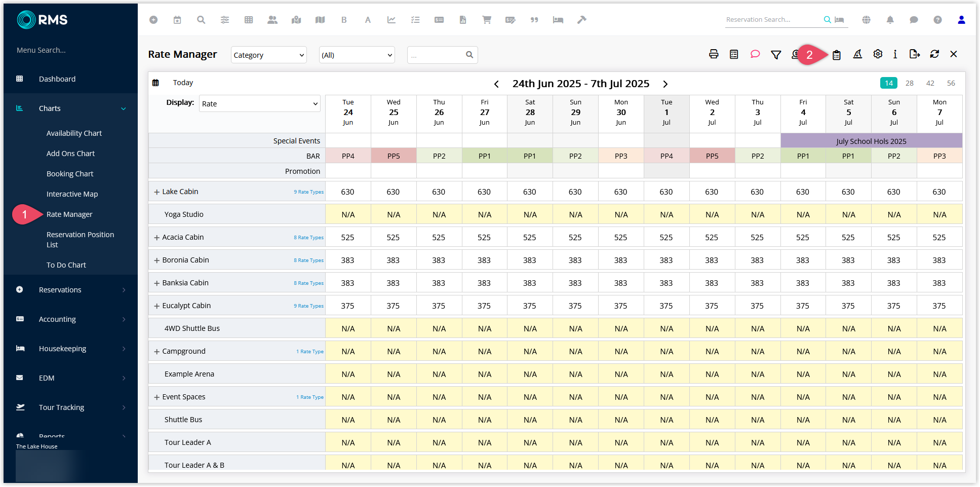This screenshot has height=487, width=980.
Task: Collapse the Charts menu section
Action: (x=124, y=108)
